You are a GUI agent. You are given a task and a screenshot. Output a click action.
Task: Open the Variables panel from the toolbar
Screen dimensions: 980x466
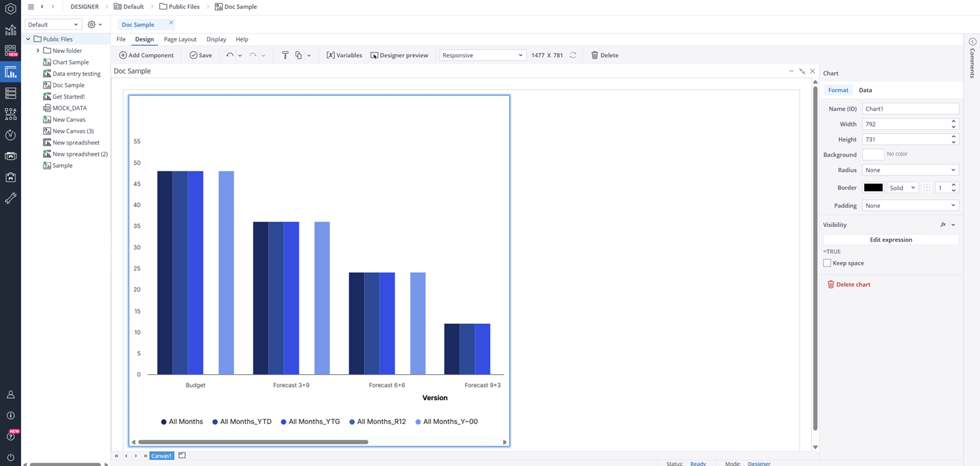click(x=344, y=55)
